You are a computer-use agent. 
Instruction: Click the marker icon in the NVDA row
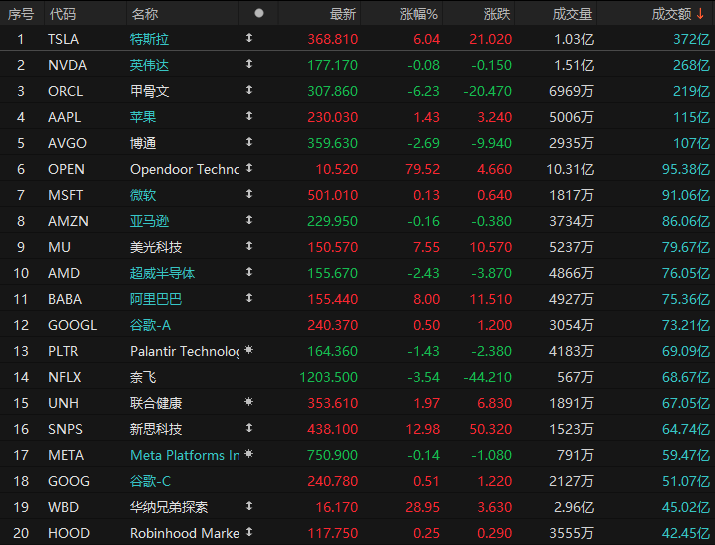(x=249, y=64)
